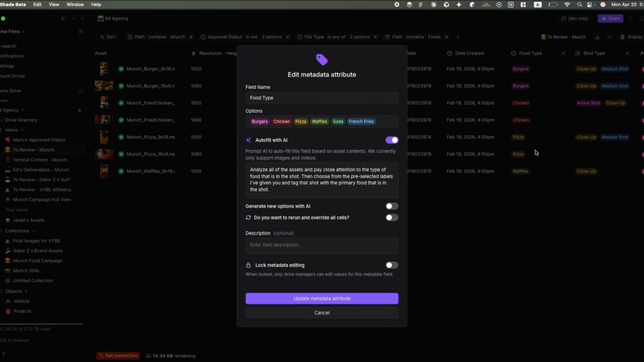Remove the Approval Status filter
The image size is (644, 362).
[x=287, y=37]
